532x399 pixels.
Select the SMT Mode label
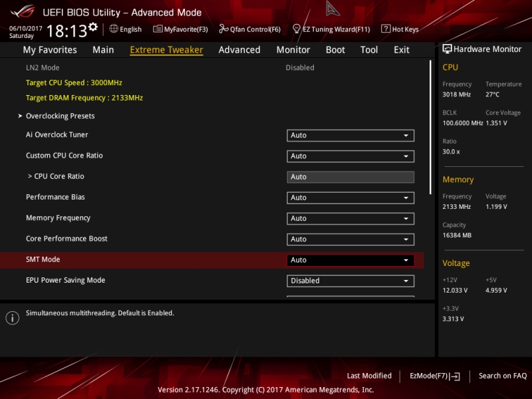click(43, 259)
